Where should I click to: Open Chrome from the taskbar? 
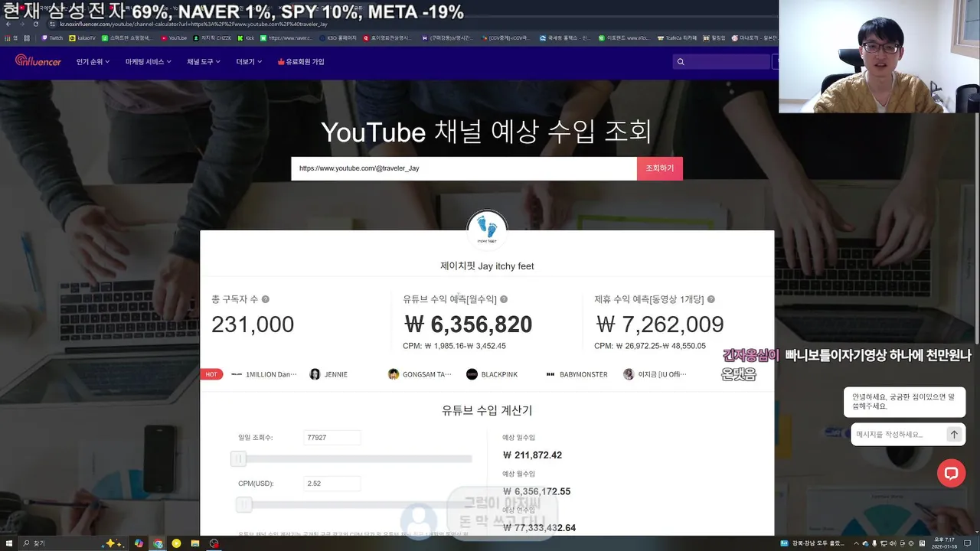[158, 543]
